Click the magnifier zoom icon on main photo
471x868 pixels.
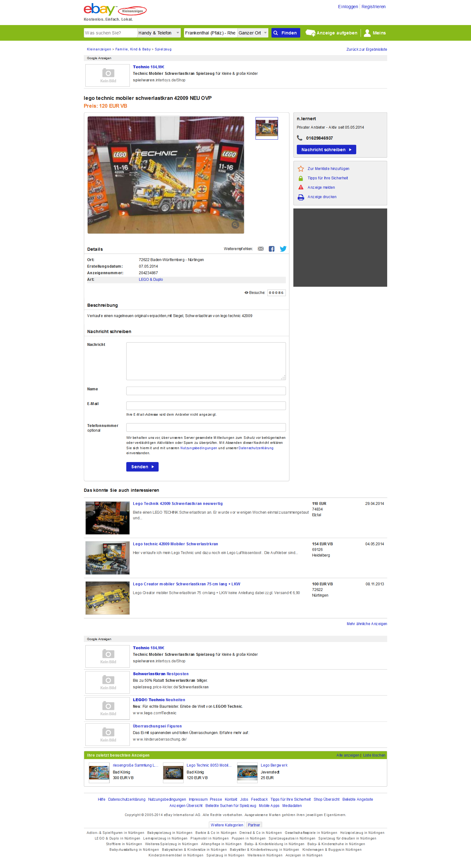(235, 225)
